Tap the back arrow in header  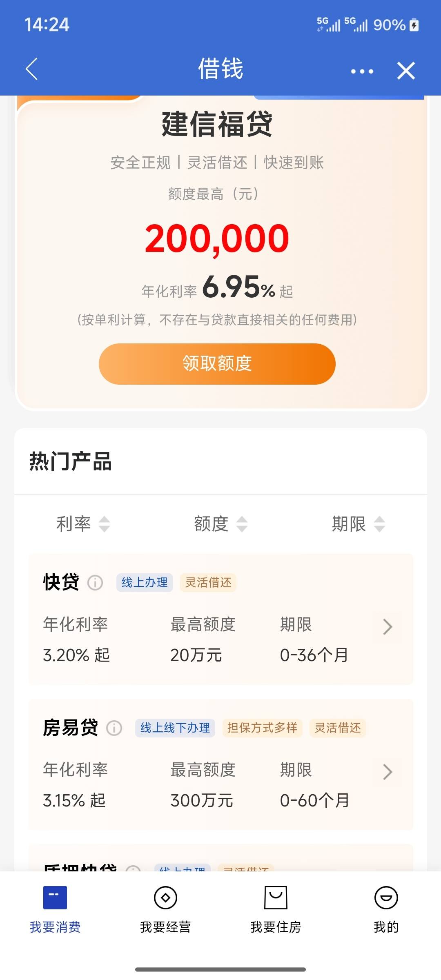click(32, 69)
